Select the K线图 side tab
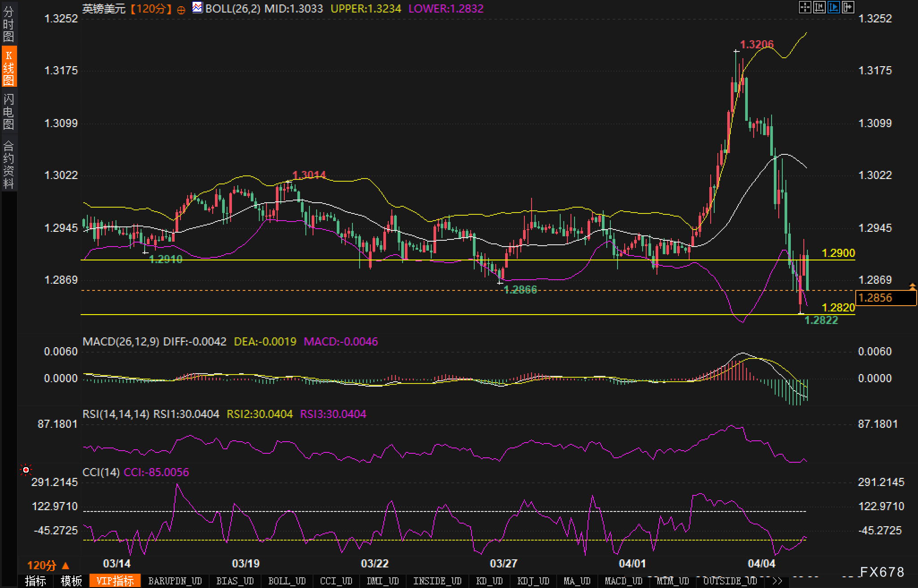The height and width of the screenshot is (588, 918). (x=9, y=67)
